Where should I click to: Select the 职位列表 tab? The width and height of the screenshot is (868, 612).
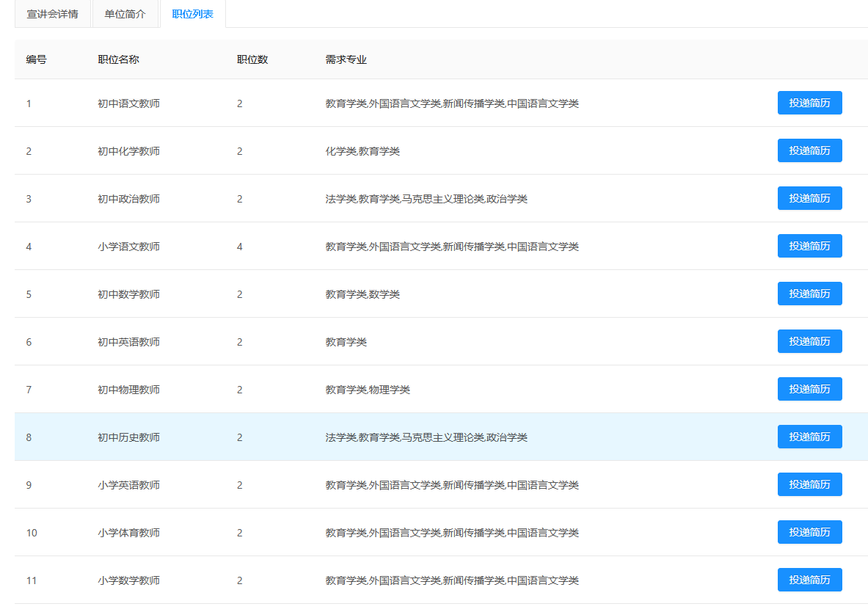tap(192, 14)
